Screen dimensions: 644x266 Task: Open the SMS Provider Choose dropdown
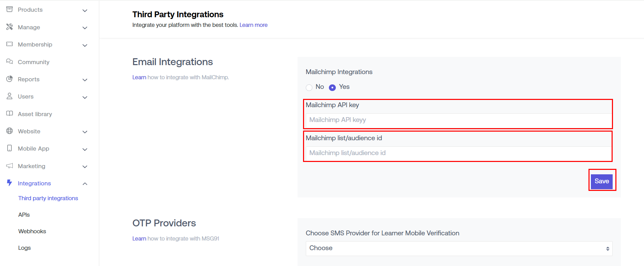point(459,248)
